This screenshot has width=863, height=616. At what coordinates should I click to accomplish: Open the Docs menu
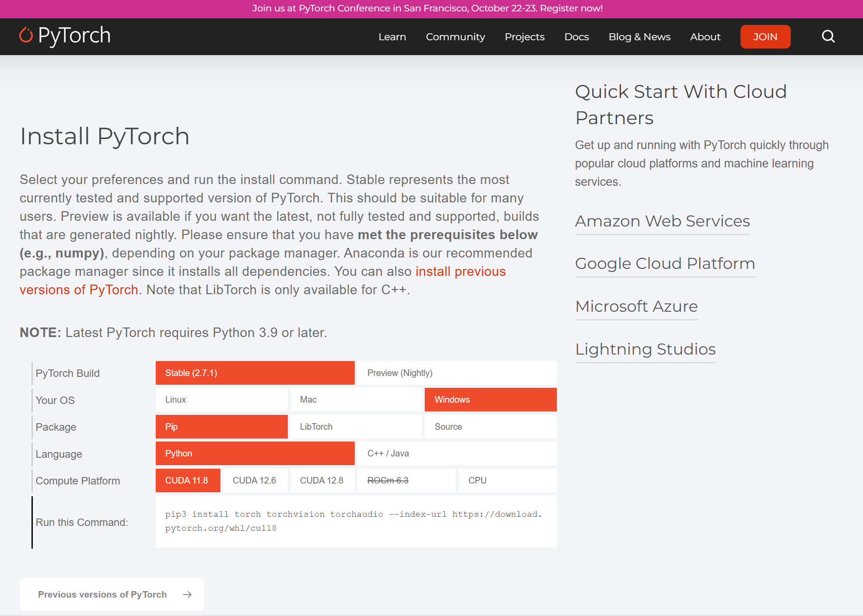576,37
